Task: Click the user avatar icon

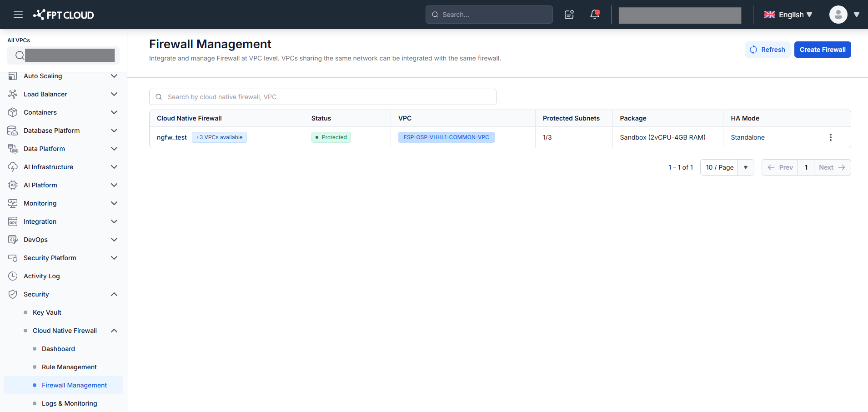Action: point(838,15)
